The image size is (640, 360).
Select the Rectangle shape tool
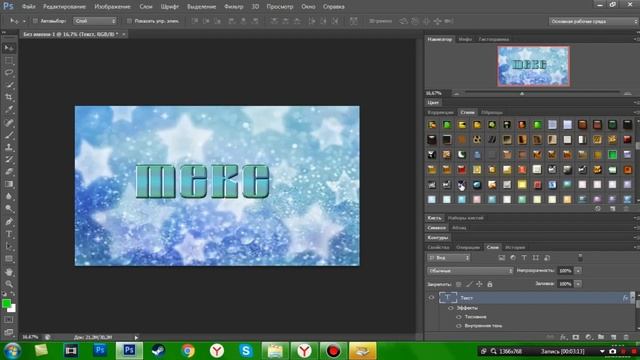pyautogui.click(x=9, y=259)
